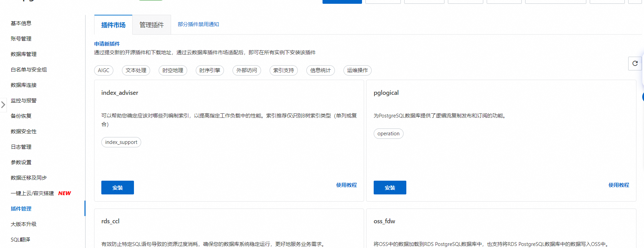Screen dimensions: 644x248
Task: Click the rds_ccl plugin title
Action: pyautogui.click(x=110, y=221)
